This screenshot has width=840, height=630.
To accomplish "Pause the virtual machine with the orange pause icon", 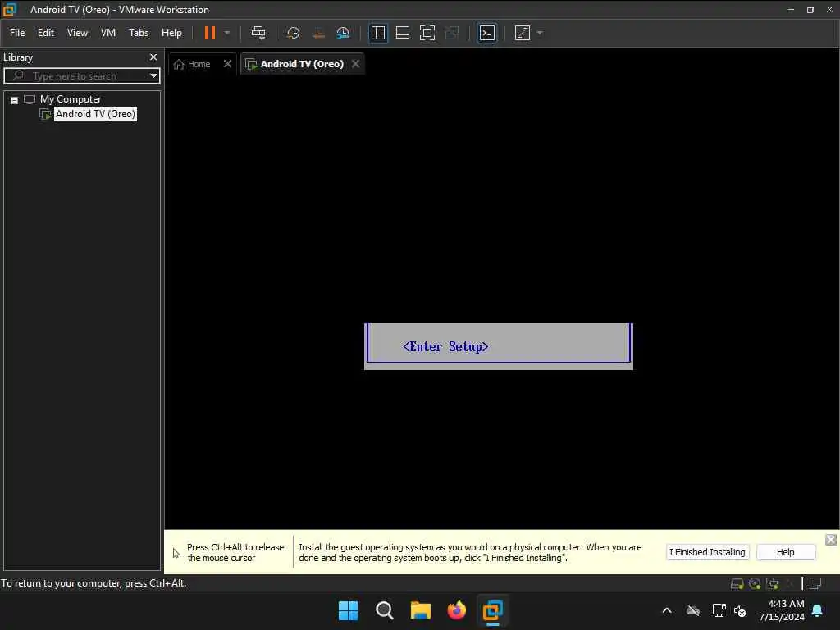I will tap(209, 33).
